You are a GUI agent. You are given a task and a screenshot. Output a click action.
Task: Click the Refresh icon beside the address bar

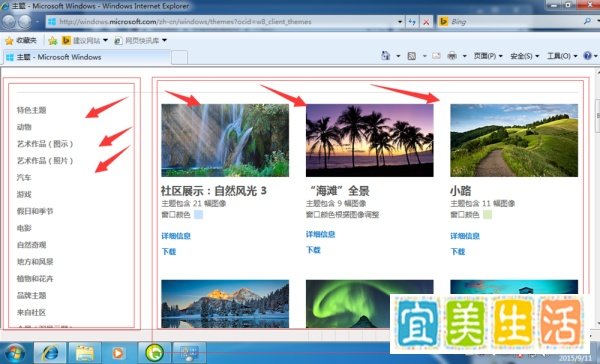click(x=412, y=22)
